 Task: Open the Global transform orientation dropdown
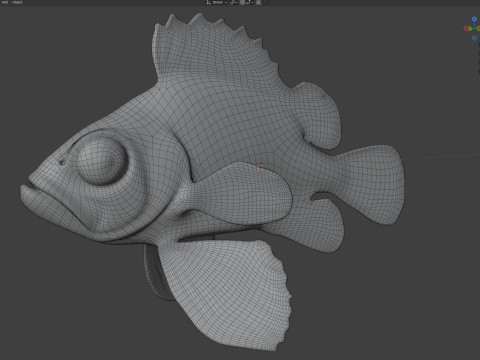[x=217, y=2]
